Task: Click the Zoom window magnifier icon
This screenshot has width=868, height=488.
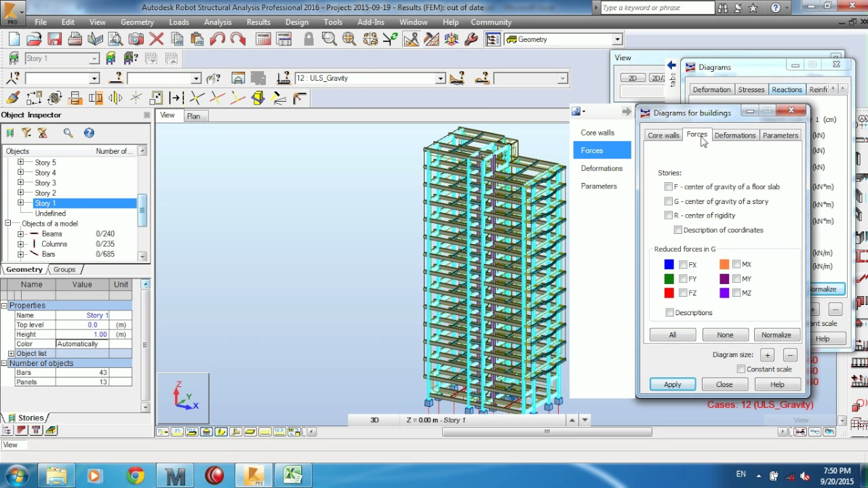Action: pos(329,39)
